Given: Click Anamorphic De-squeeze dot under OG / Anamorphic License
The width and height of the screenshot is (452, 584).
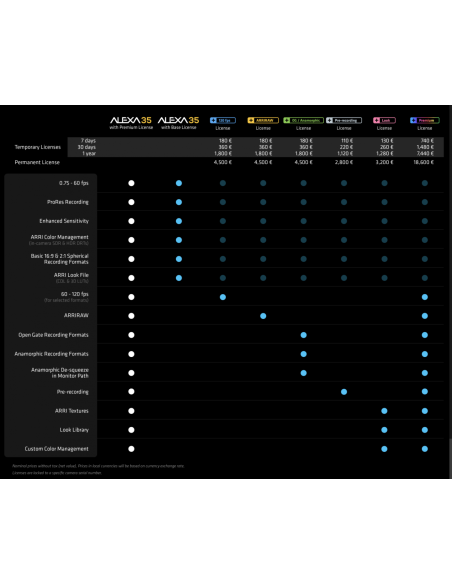Looking at the screenshot, I should (303, 373).
